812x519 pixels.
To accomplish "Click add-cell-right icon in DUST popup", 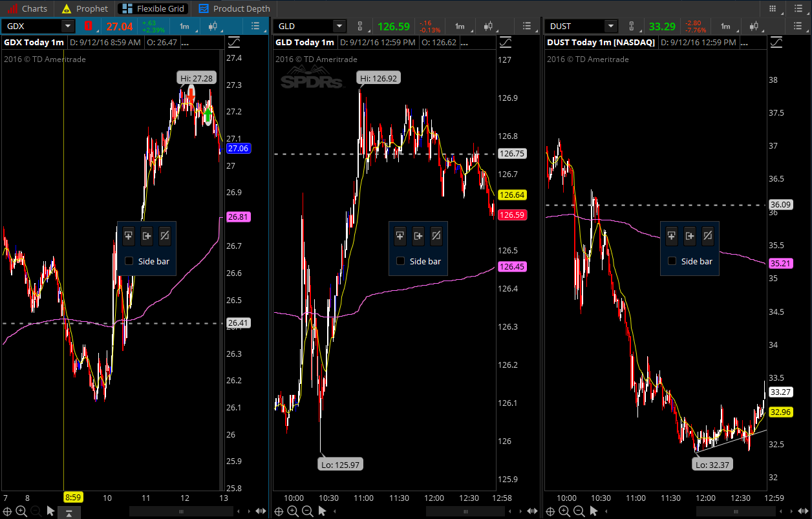I will (690, 236).
